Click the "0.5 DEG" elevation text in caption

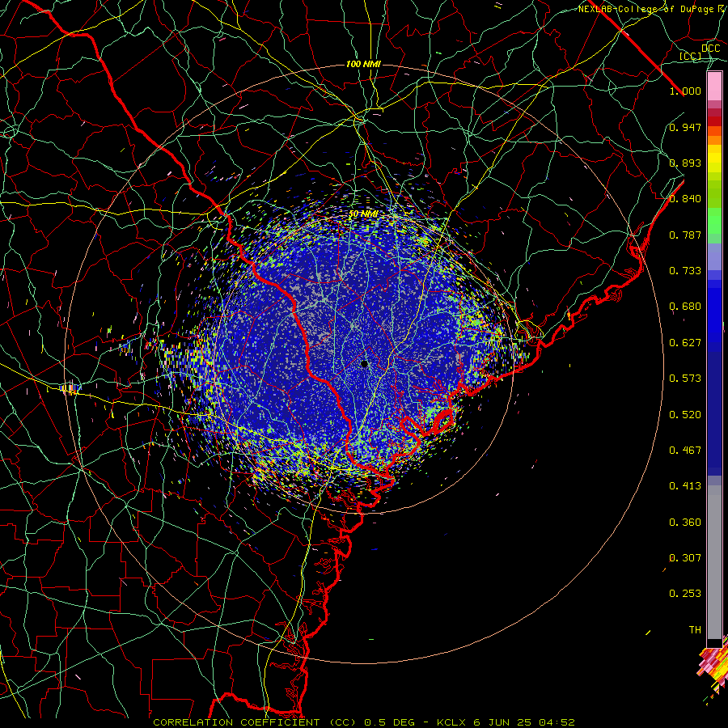(x=390, y=722)
